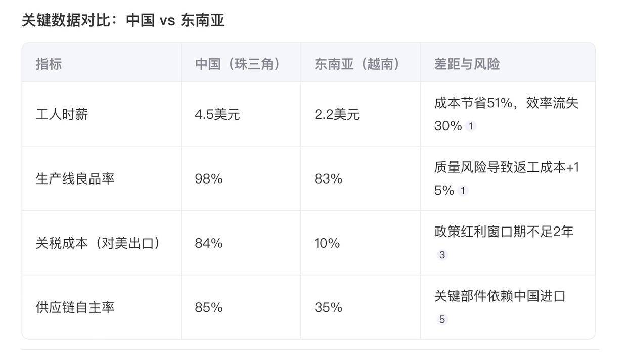Click the 83% good-rate cell

coord(328,178)
